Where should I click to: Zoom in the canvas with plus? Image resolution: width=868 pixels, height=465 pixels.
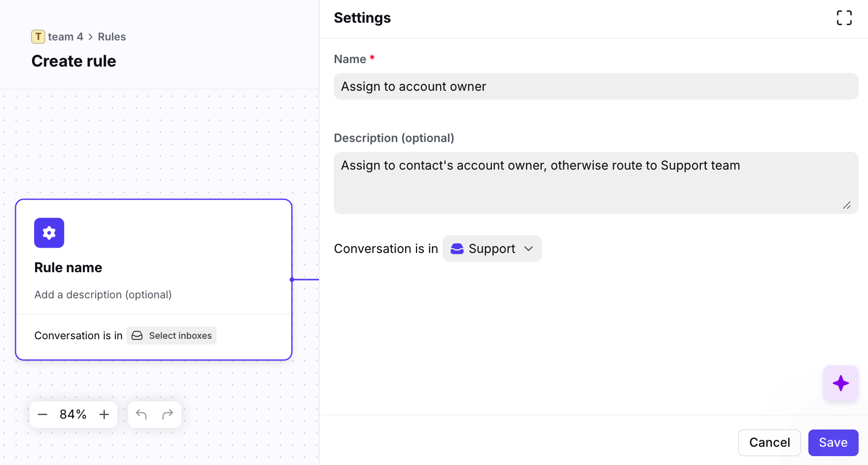pyautogui.click(x=104, y=414)
